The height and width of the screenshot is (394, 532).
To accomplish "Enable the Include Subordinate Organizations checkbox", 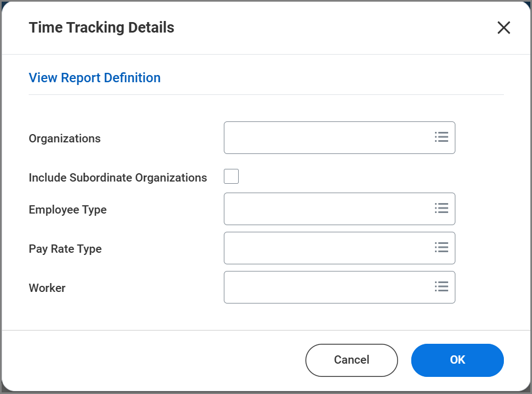I will pos(231,177).
